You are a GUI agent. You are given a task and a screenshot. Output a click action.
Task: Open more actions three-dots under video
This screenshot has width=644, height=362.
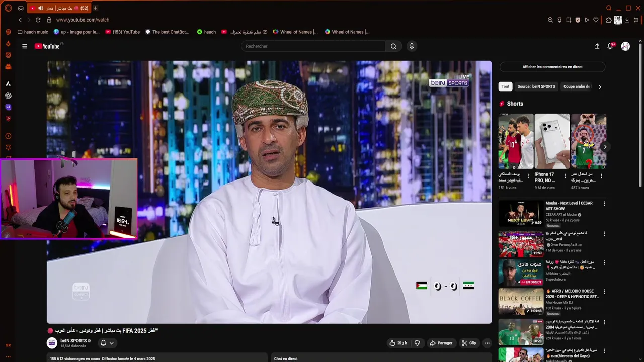click(487, 343)
